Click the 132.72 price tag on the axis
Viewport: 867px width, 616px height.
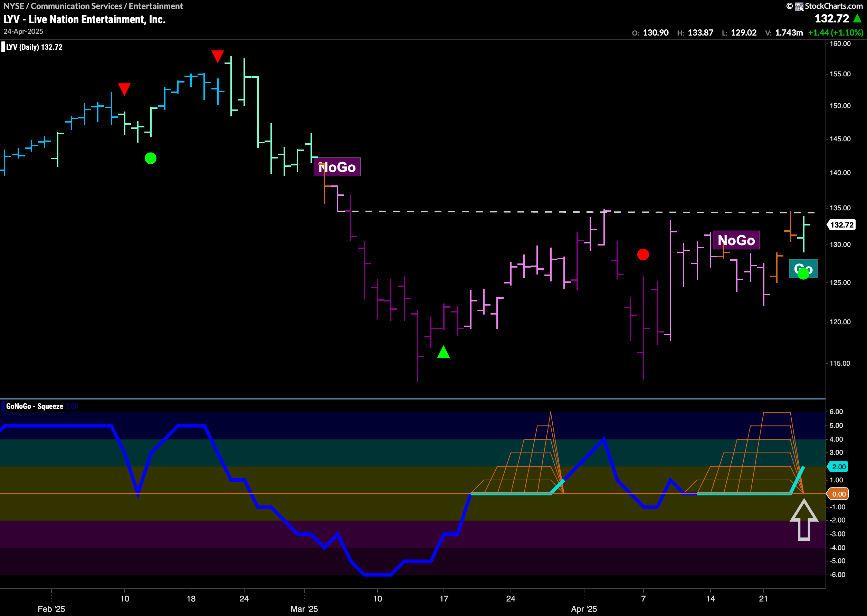[841, 225]
